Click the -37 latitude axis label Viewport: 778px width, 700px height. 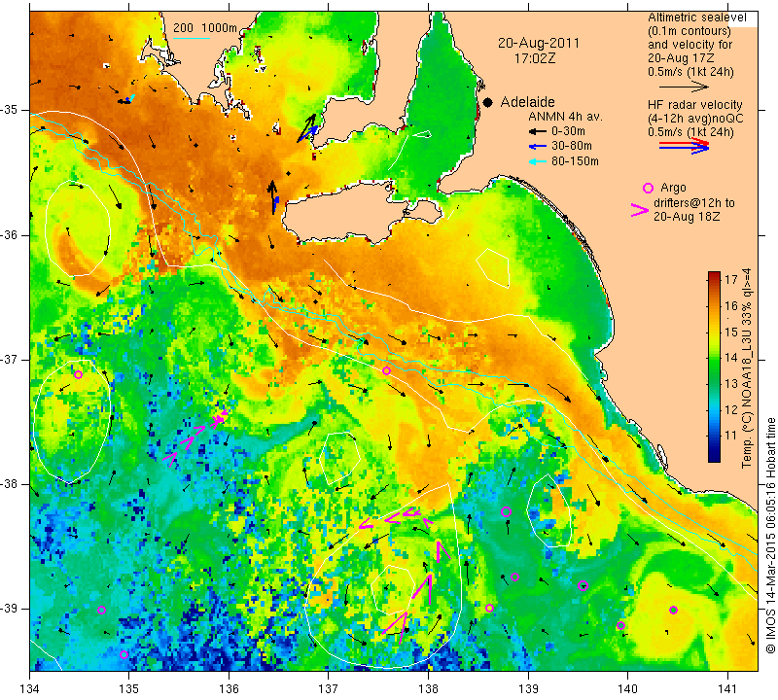[10, 359]
